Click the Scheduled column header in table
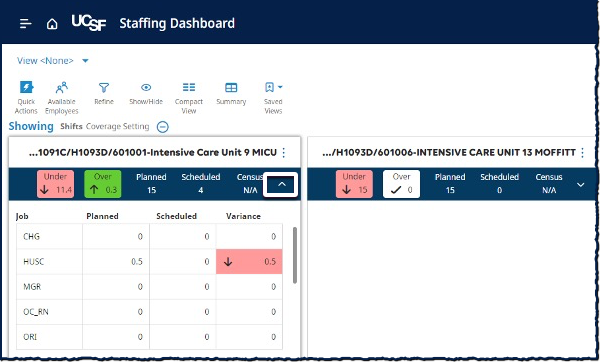The image size is (600, 362). pyautogui.click(x=176, y=216)
